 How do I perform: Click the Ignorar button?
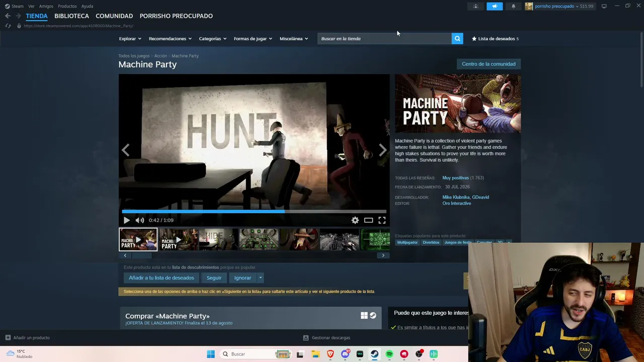click(x=243, y=278)
